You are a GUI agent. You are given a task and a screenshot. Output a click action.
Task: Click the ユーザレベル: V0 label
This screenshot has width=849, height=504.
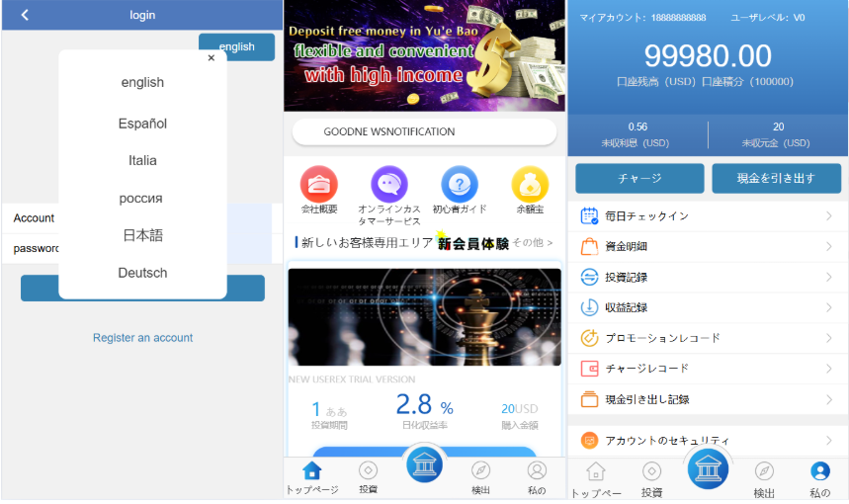767,18
